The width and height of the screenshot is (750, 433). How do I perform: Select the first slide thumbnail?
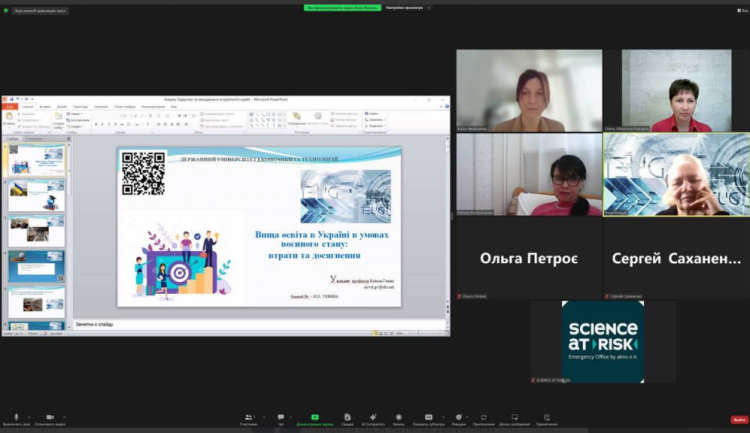pyautogui.click(x=37, y=160)
